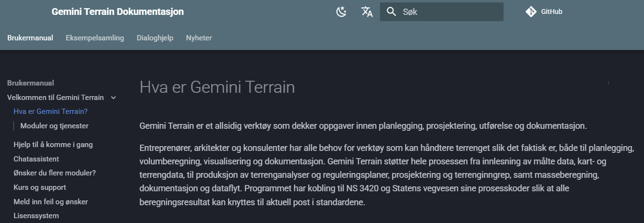Open Meld inn feil og ønsker
Viewport: 644px width, 223px height.
pyautogui.click(x=51, y=201)
